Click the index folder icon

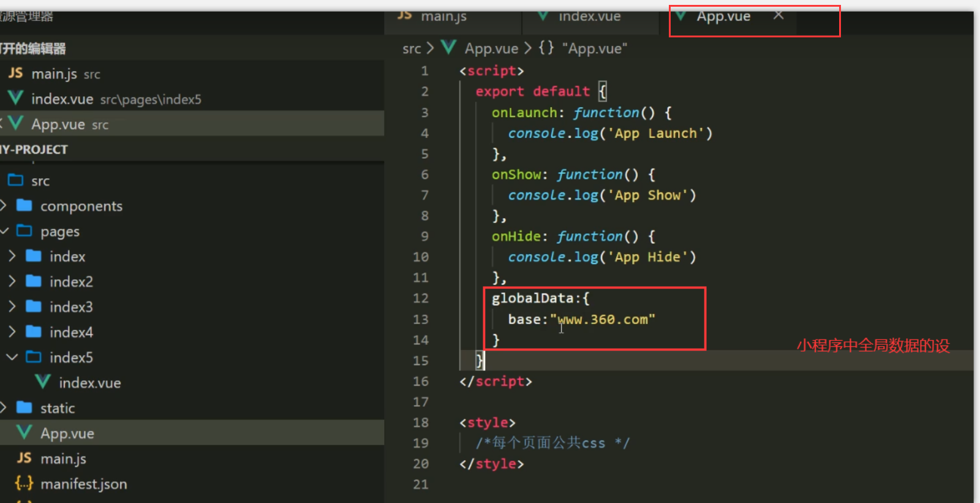pos(34,255)
